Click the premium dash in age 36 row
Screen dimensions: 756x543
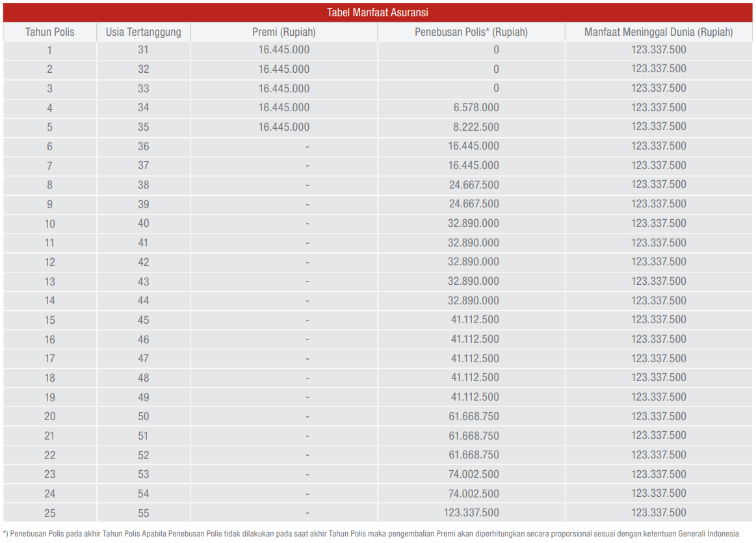click(307, 146)
